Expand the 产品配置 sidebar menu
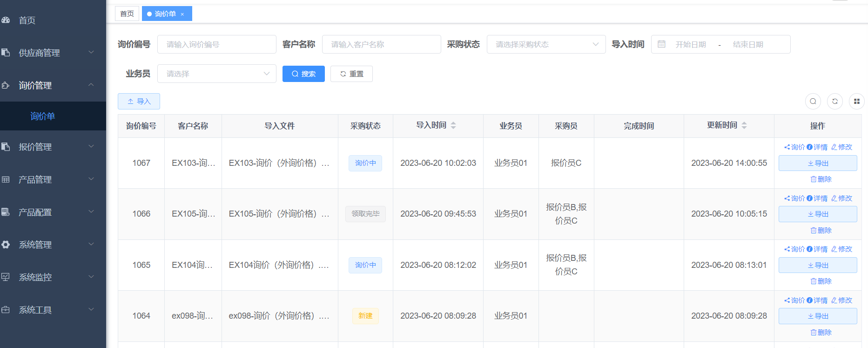Image resolution: width=868 pixels, height=348 pixels. pyautogui.click(x=53, y=212)
